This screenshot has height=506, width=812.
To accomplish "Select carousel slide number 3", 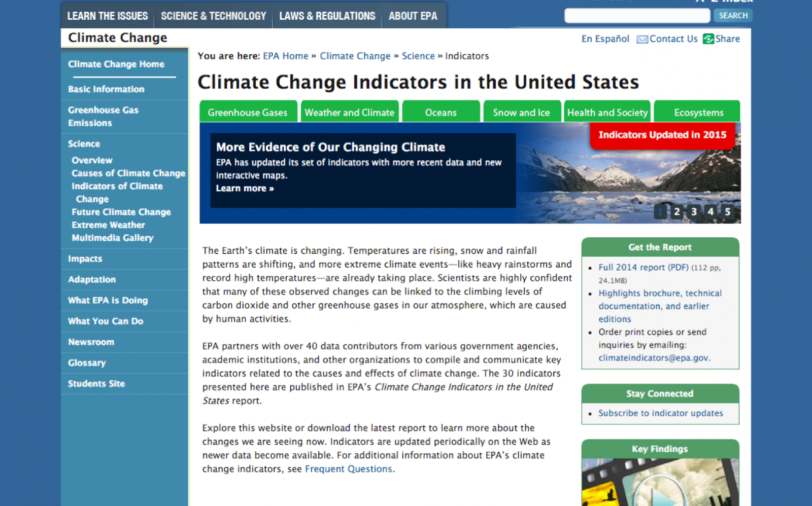I will pos(694,212).
